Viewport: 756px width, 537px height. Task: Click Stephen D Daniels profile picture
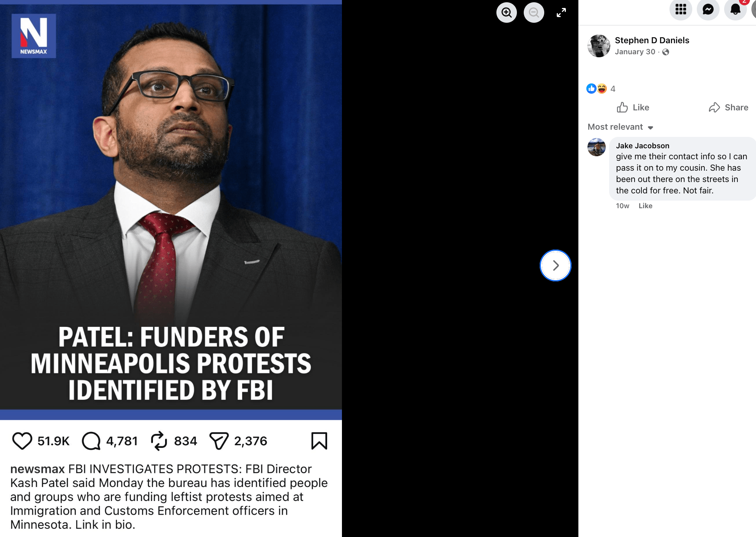[598, 46]
